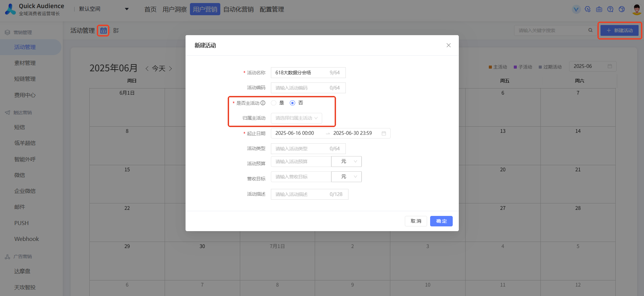644x296 pixels.
Task: Open the user avatar menu
Action: 637,9
